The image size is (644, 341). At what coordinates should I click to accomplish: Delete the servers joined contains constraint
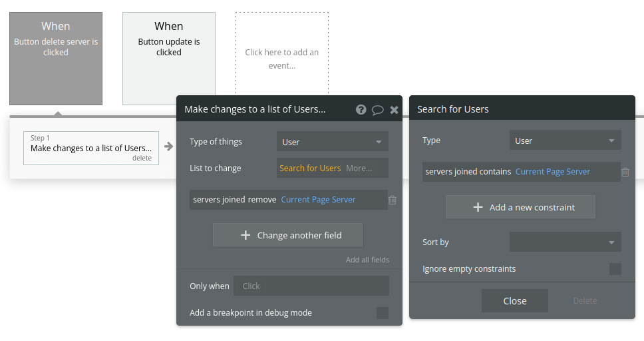point(625,172)
